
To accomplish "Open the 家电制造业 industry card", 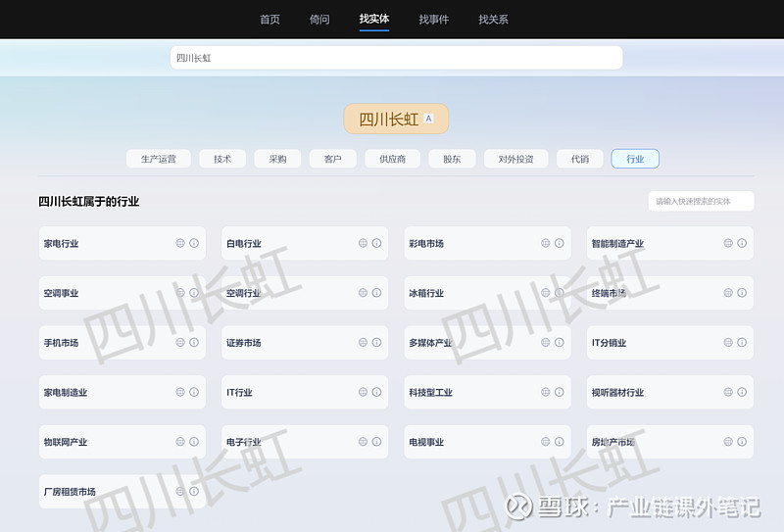I will click(x=122, y=392).
